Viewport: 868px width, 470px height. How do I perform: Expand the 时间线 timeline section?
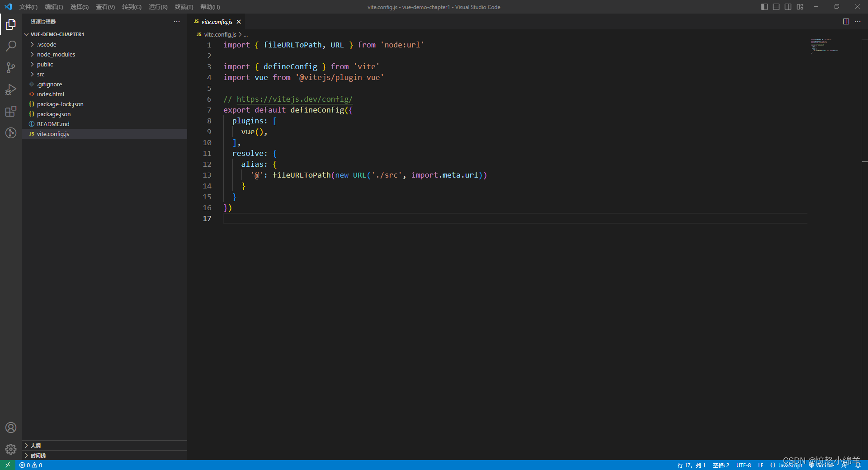pos(104,456)
